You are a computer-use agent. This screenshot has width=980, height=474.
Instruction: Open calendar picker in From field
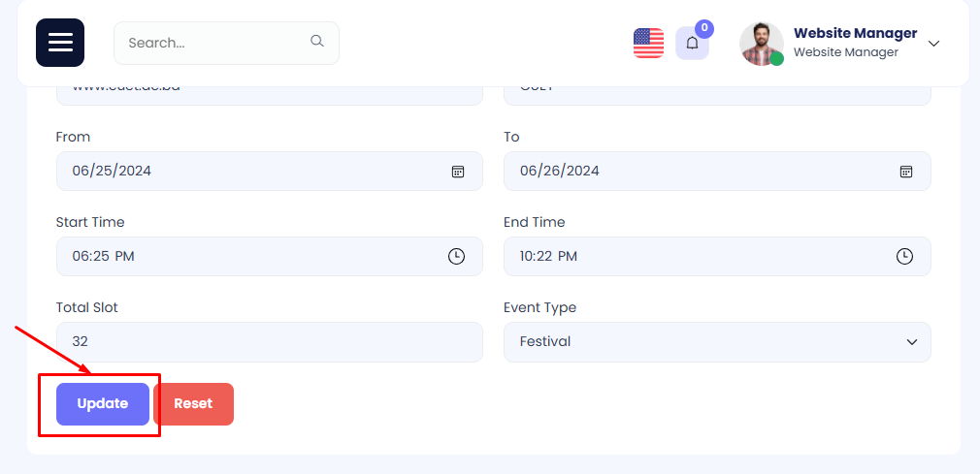tap(458, 172)
